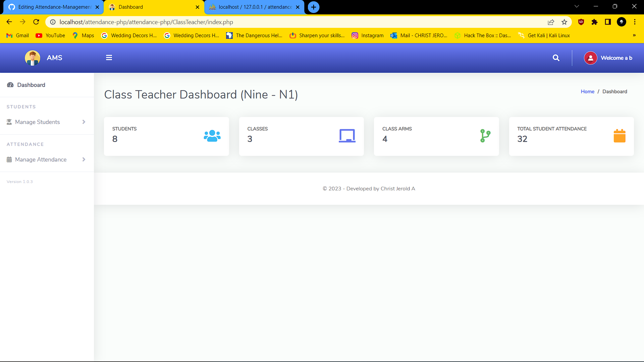Open the uBlock Origin extension icon
The height and width of the screenshot is (362, 644).
581,22
